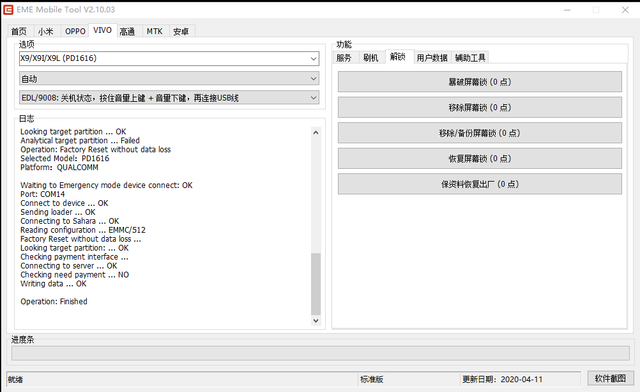
Task: Open the EDL/9008 connection method dropdown
Action: [x=169, y=98]
